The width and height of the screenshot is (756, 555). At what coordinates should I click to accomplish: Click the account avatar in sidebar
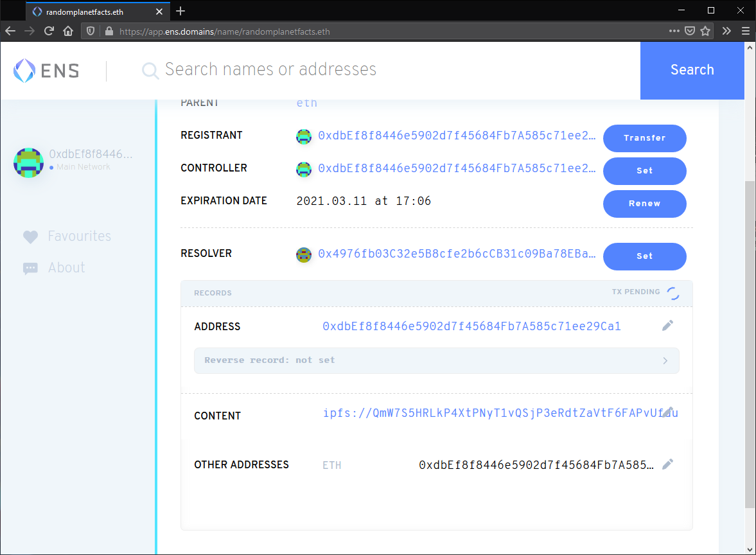tap(29, 162)
